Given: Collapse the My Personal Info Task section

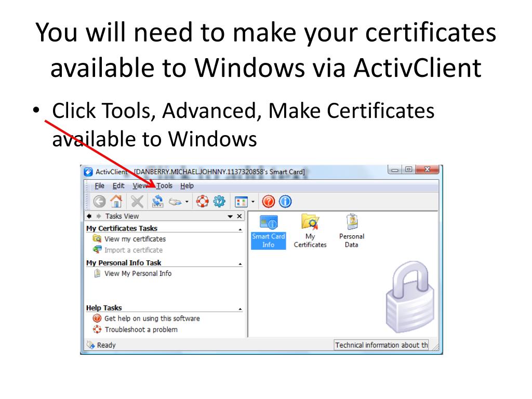Looking at the screenshot, I should (x=240, y=264).
